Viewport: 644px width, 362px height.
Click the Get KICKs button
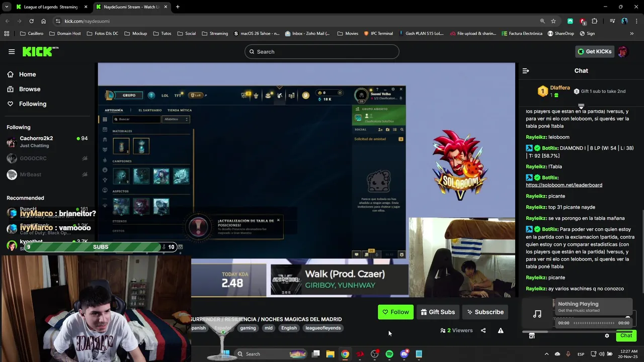[595, 51]
